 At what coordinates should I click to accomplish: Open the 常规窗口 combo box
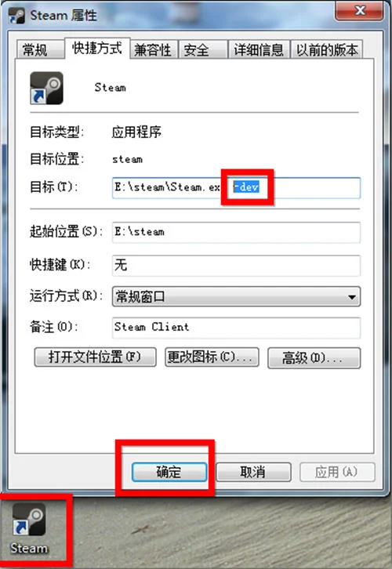pyautogui.click(x=236, y=297)
